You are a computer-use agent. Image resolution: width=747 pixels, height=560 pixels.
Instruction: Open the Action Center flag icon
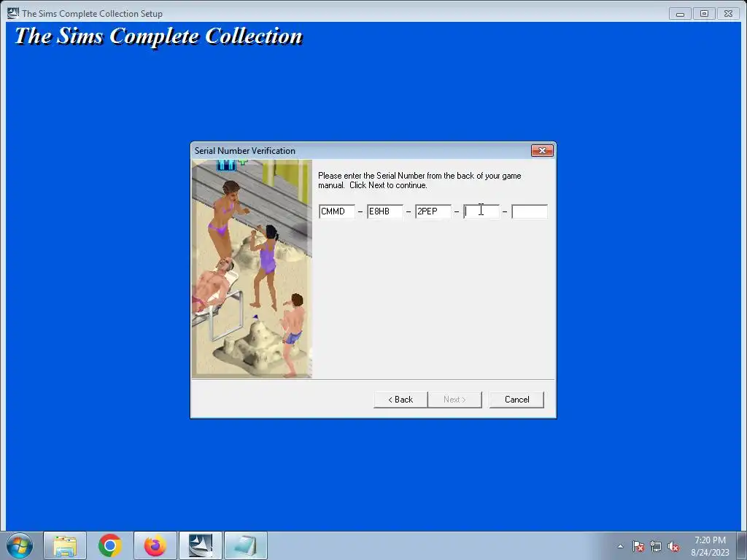(638, 546)
